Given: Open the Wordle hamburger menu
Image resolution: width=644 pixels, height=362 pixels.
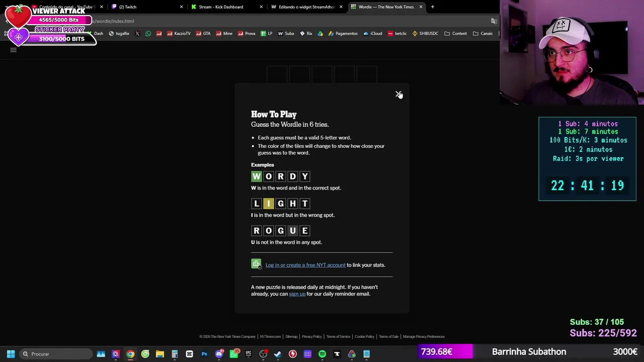Looking at the screenshot, I should [14, 50].
